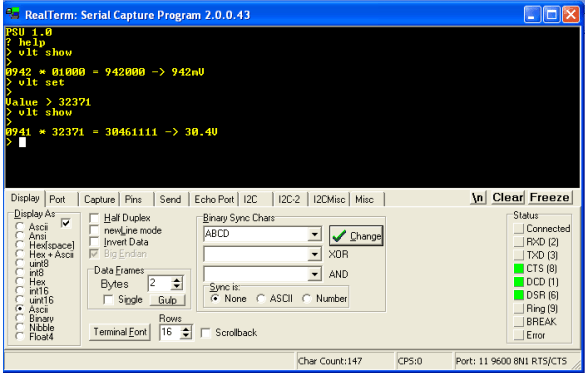Select int8 display mode
This screenshot has height=376, width=587.
click(19, 273)
